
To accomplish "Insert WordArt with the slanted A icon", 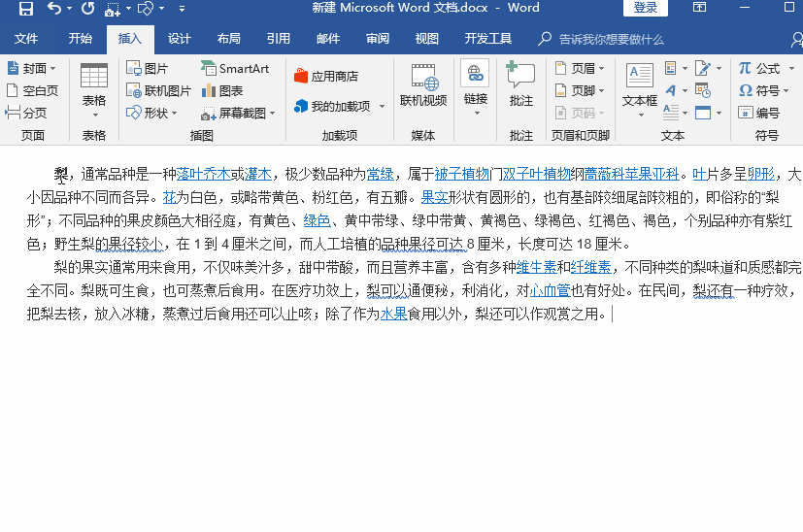I will click(x=676, y=90).
